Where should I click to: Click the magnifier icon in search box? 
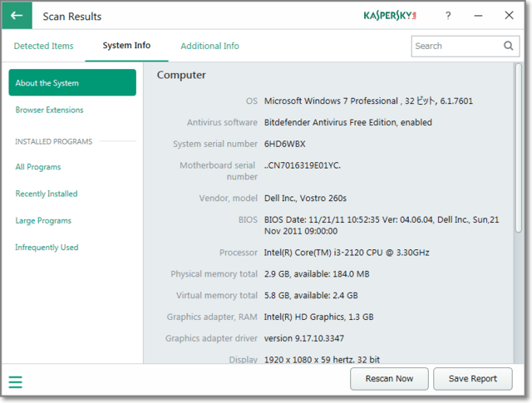[x=509, y=46]
